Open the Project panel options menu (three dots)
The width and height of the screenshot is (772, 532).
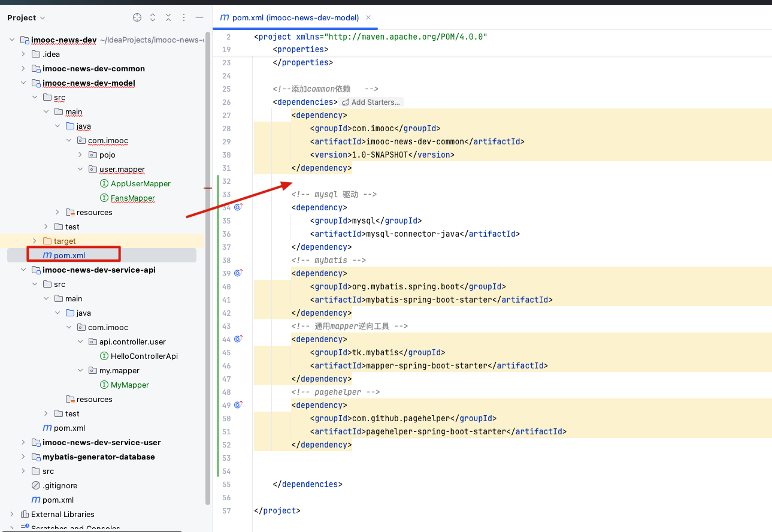184,18
